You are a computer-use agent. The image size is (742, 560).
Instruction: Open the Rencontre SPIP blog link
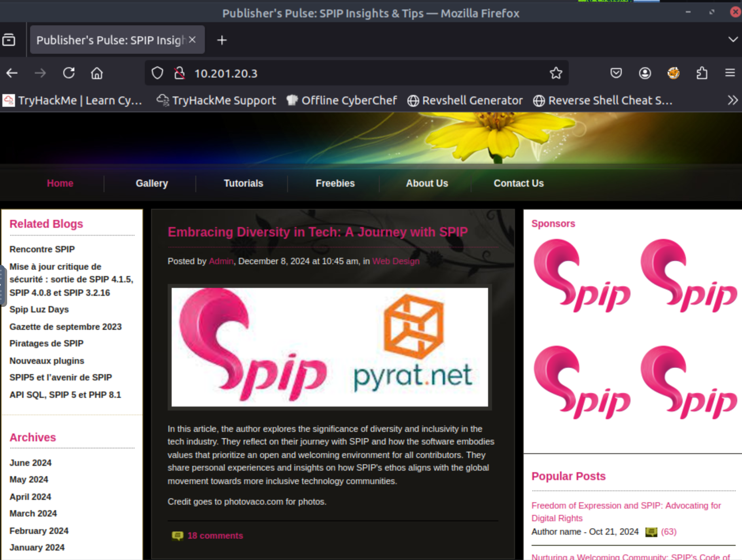[42, 250]
